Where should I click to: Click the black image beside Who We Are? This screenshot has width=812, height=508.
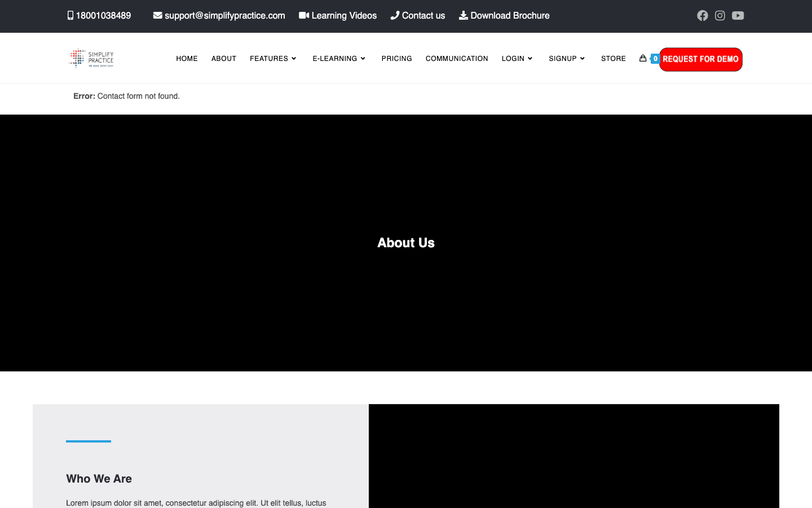click(x=574, y=456)
